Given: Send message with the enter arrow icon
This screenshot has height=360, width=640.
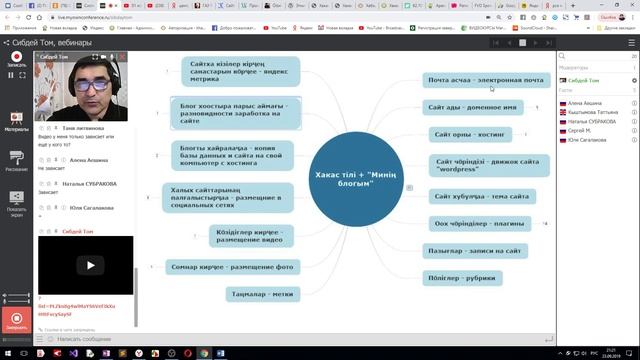Looking at the screenshot, I should pos(549,339).
